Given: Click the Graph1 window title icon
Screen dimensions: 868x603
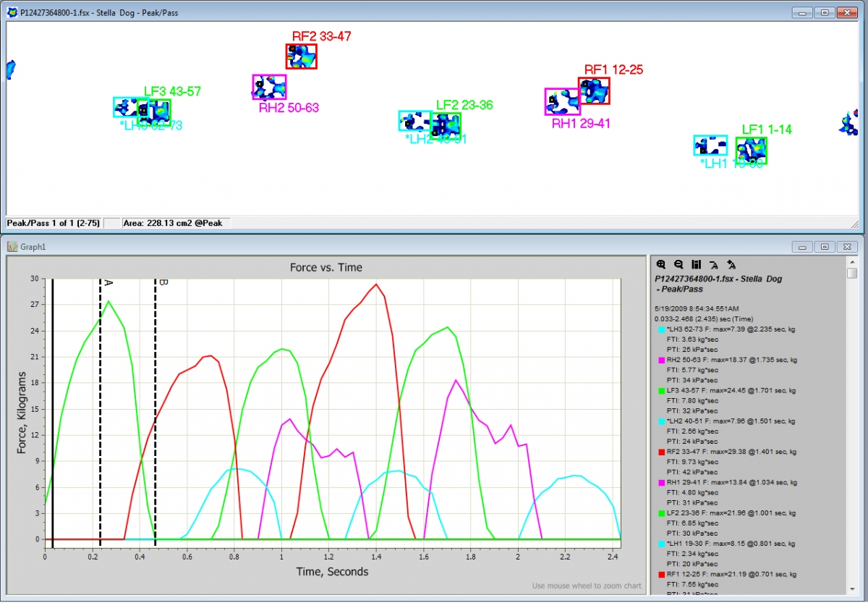Looking at the screenshot, I should point(12,247).
